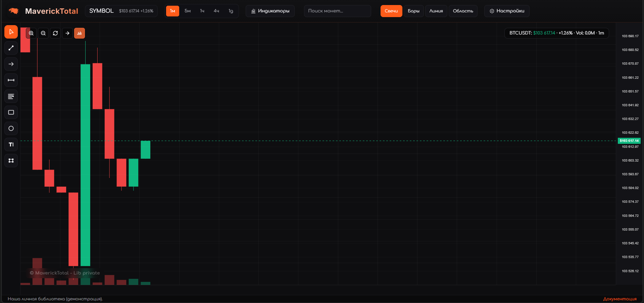Screen dimensions: 644x303
Task: Click the zoom out magnifier icon
Action: (43, 33)
